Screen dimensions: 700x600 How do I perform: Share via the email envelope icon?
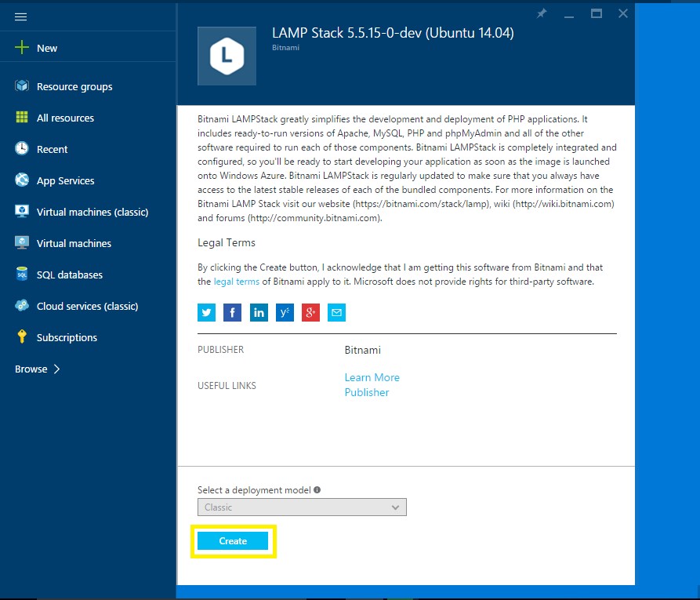point(336,312)
